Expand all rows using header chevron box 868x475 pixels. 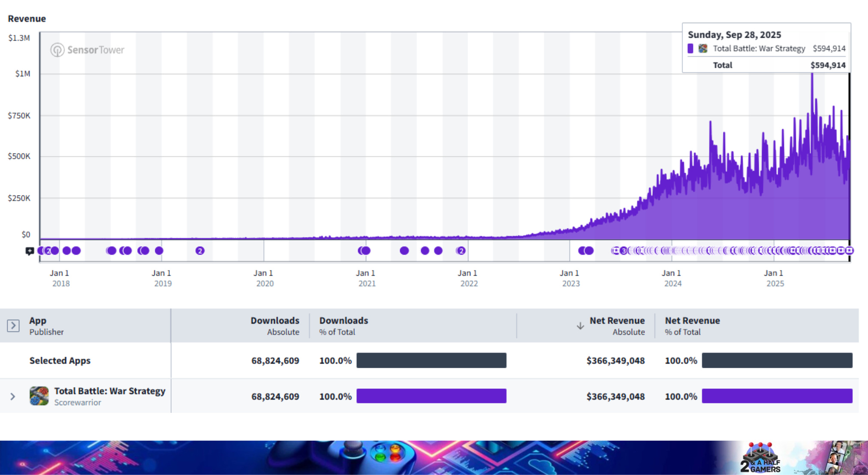click(x=13, y=325)
